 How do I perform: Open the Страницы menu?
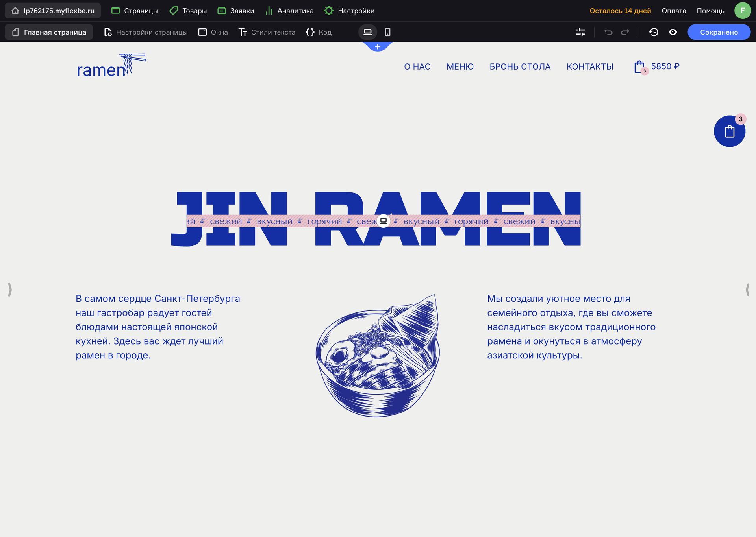pos(135,11)
